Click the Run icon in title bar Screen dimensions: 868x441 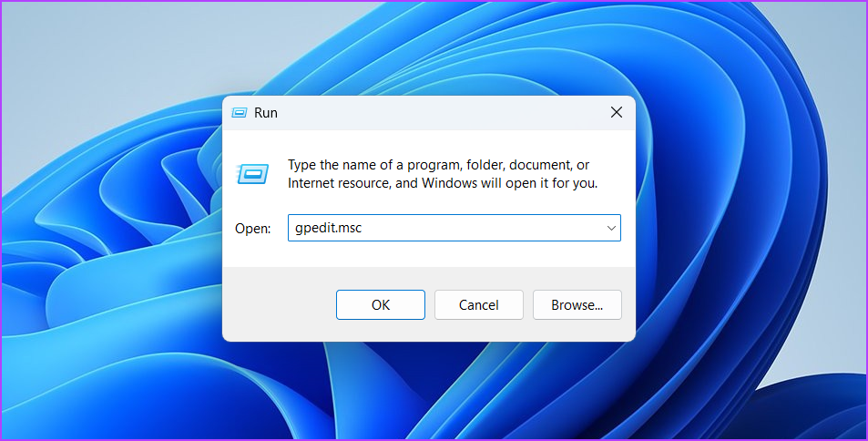[240, 113]
